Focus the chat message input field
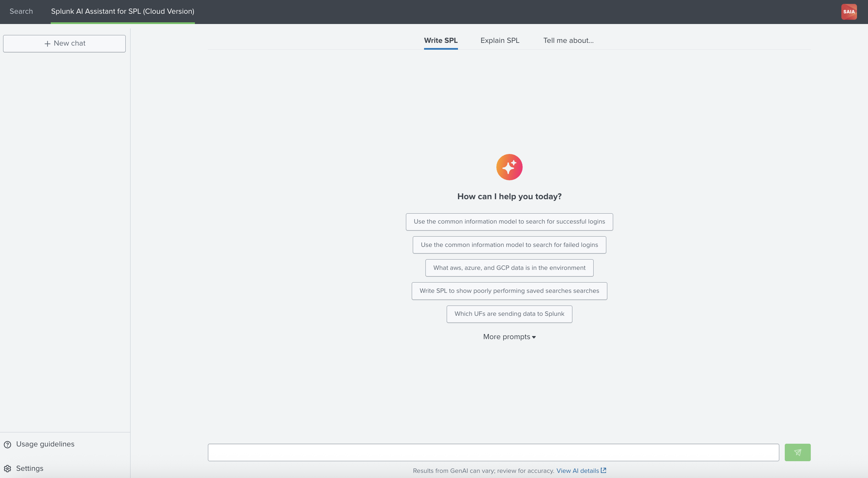Screen dimensions: 868x478 [493, 452]
